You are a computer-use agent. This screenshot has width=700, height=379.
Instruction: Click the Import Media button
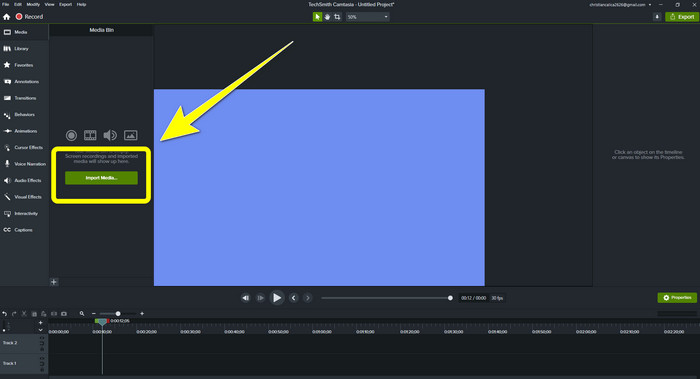tap(101, 178)
